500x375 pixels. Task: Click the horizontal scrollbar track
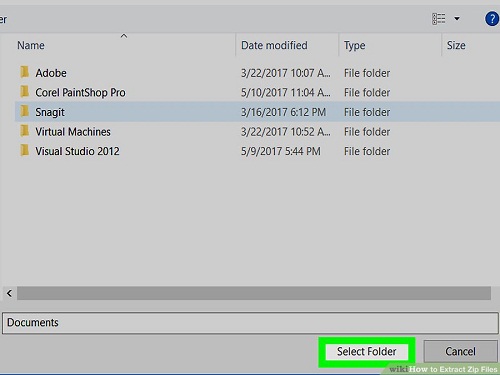click(x=254, y=293)
